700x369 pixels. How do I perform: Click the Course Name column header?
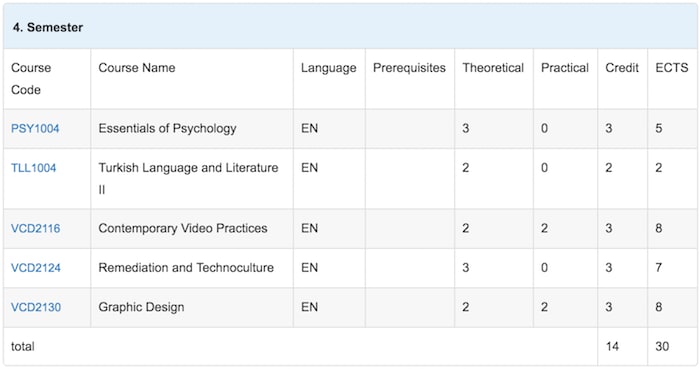tap(137, 68)
